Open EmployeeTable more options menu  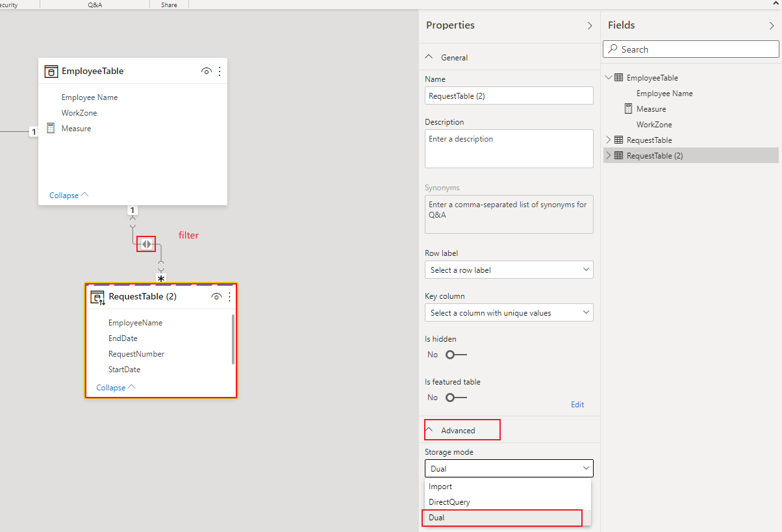pos(220,71)
